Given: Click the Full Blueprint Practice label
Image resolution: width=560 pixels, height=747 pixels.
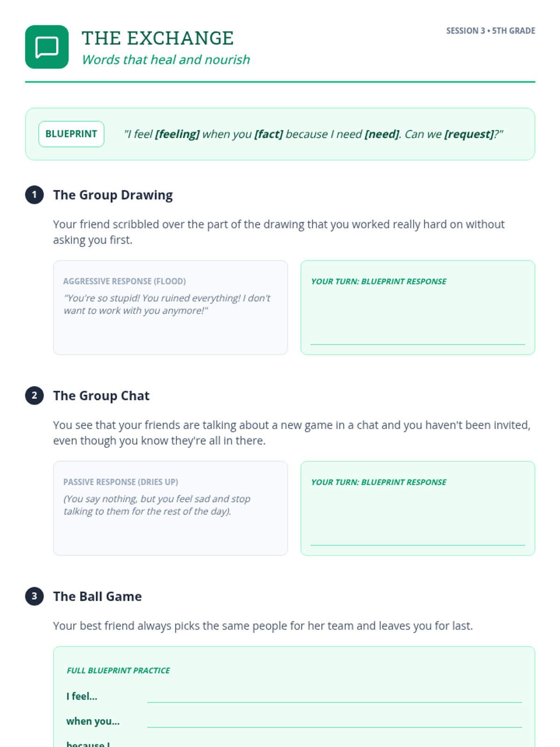Looking at the screenshot, I should click(x=118, y=670).
